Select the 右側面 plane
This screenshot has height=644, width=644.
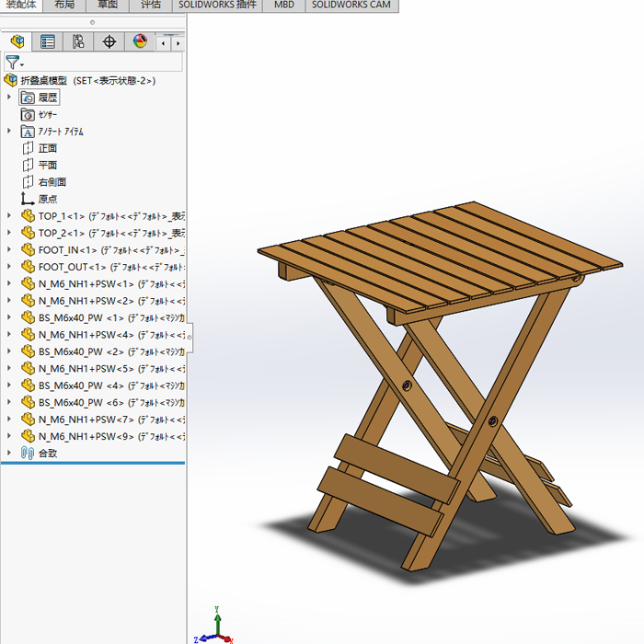[43, 182]
